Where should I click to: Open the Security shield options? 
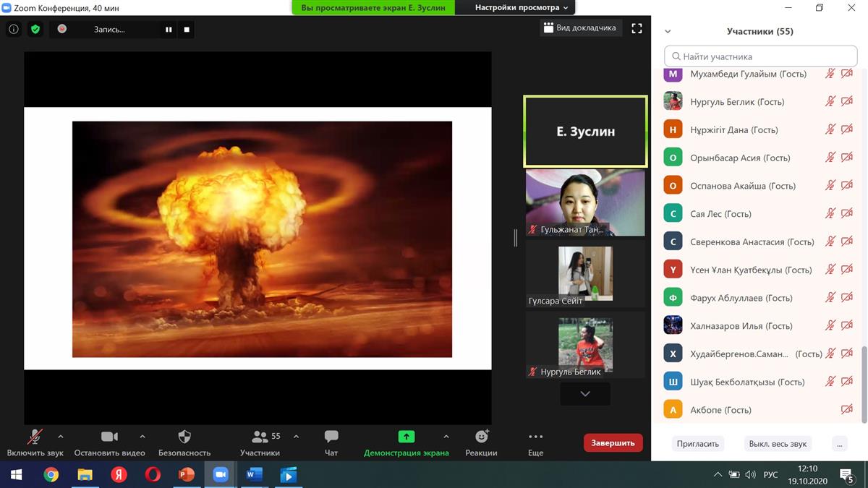tap(184, 442)
